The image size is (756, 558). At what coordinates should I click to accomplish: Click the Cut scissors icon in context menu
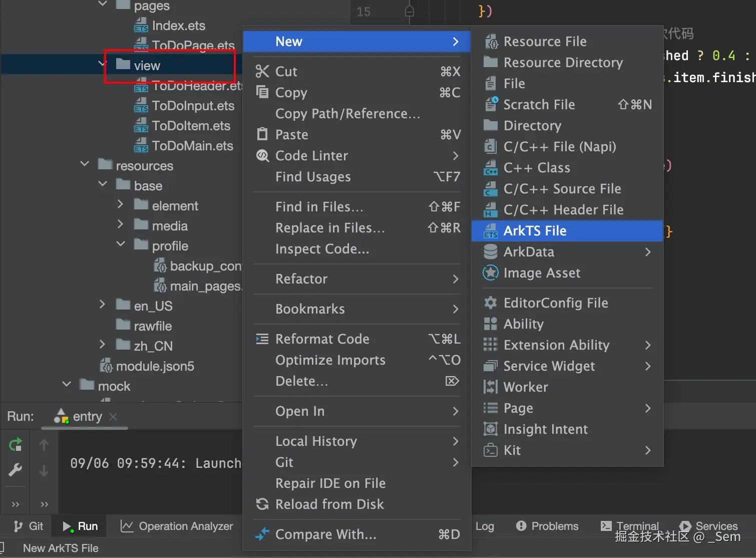click(262, 72)
